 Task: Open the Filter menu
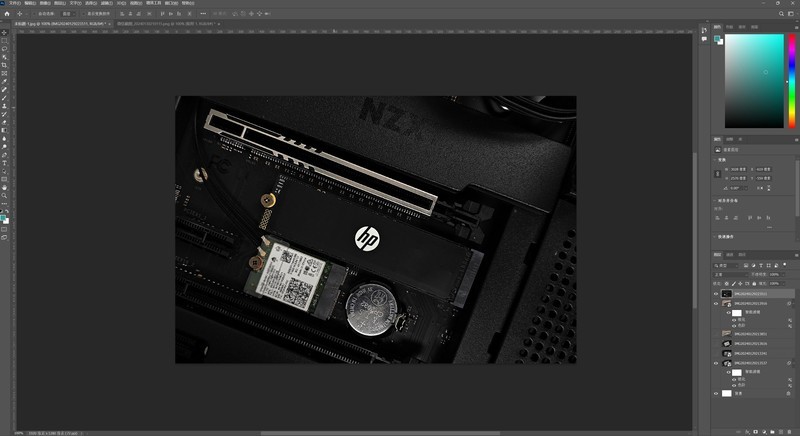[106, 3]
